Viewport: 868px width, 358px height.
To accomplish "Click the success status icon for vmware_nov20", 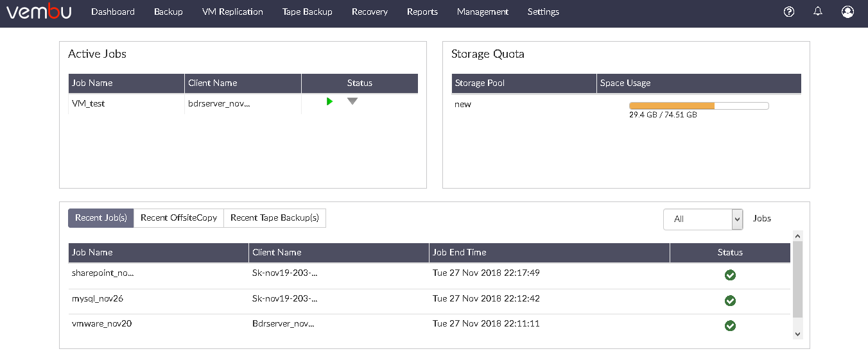I will click(x=730, y=326).
